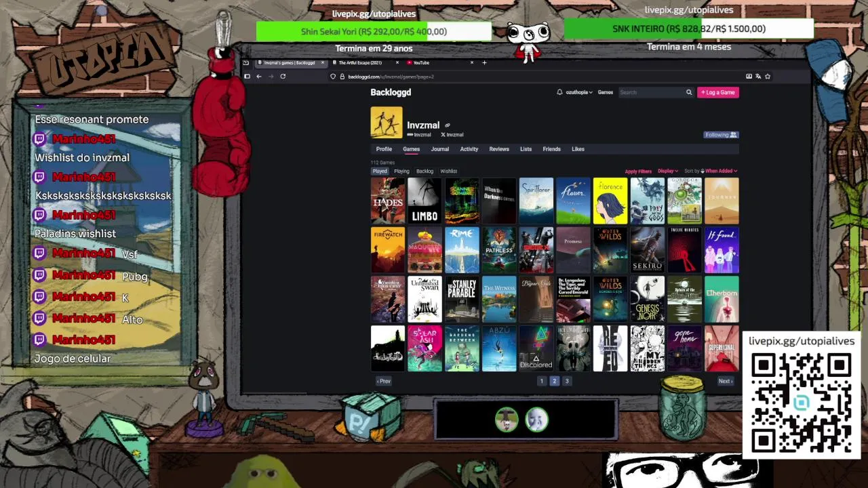The width and height of the screenshot is (868, 488).
Task: Bookmark this page with the star icon
Action: [x=768, y=77]
